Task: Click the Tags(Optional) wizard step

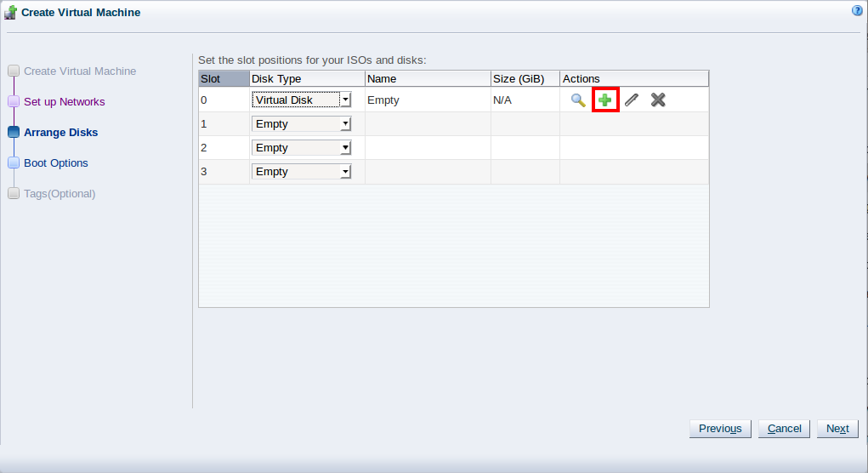Action: [x=60, y=194]
